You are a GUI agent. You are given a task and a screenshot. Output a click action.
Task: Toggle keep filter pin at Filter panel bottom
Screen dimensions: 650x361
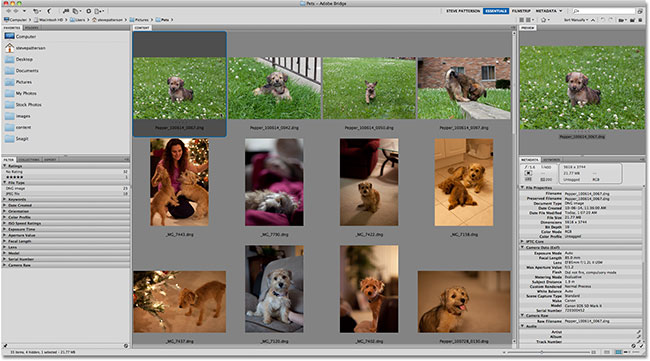coord(5,345)
